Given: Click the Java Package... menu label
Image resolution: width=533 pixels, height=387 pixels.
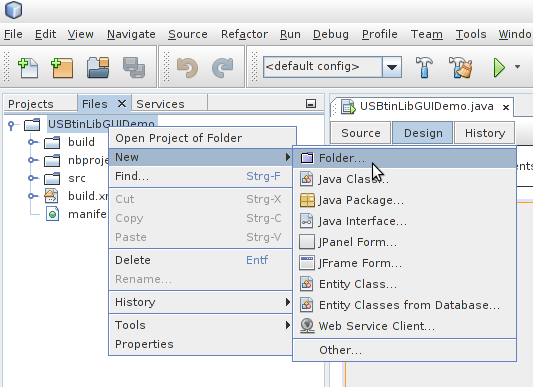Looking at the screenshot, I should click(x=361, y=200).
